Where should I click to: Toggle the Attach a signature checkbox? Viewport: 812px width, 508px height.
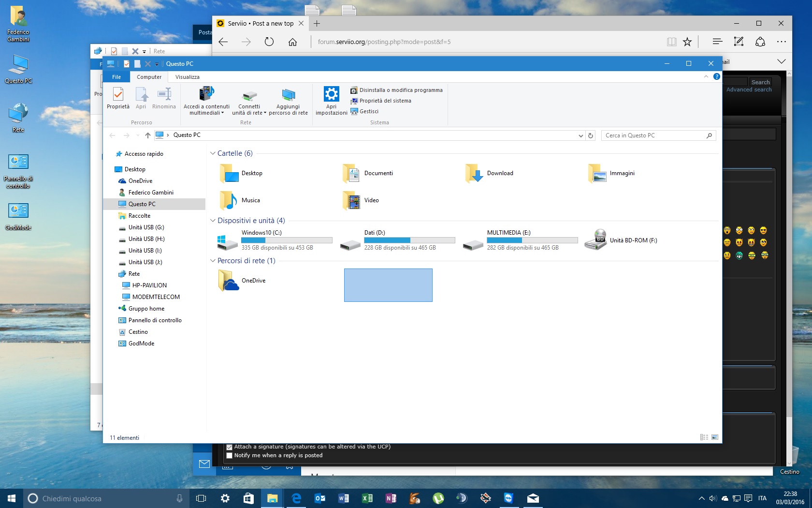tap(230, 447)
